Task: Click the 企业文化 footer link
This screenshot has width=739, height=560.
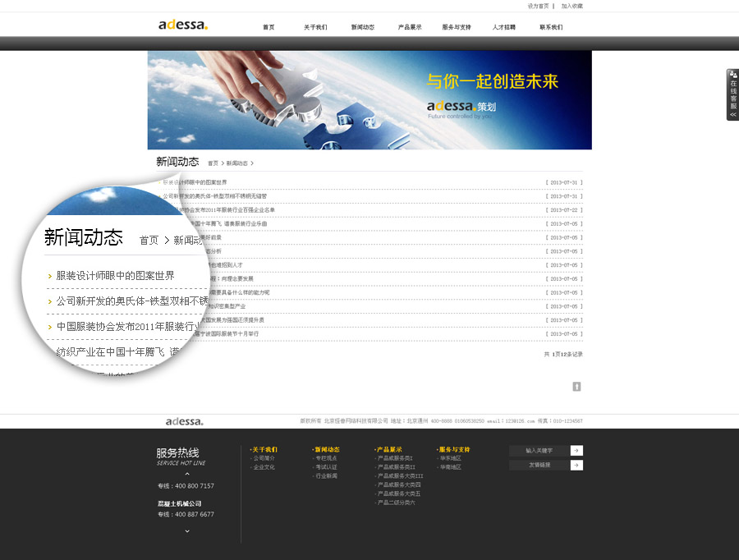Action: click(264, 467)
